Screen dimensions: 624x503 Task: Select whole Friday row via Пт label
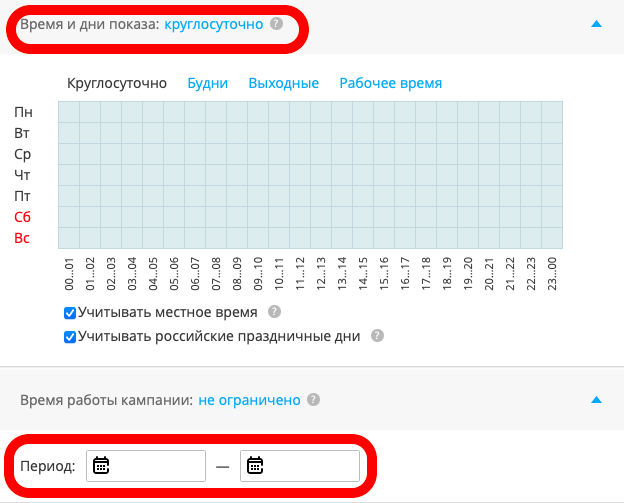[x=22, y=196]
